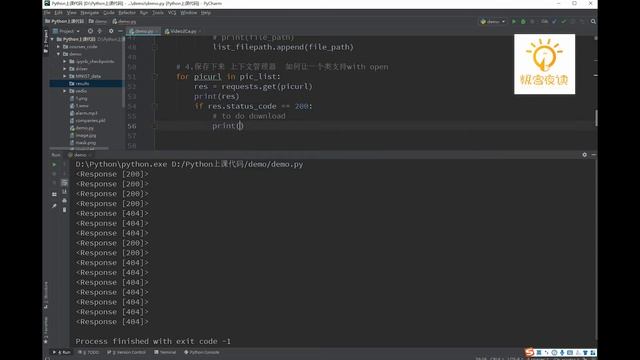Open the Navigate menu
640x360 pixels.
coord(89,13)
